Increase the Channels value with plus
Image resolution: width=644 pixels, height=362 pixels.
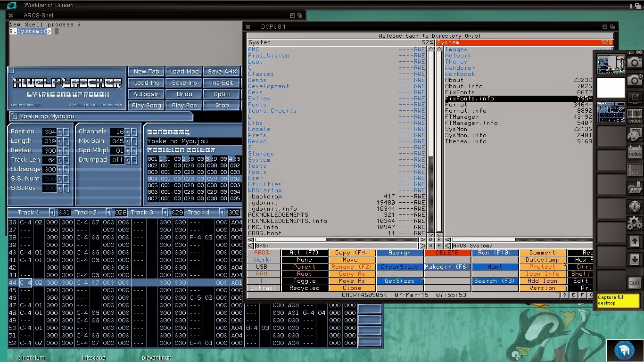point(128,132)
